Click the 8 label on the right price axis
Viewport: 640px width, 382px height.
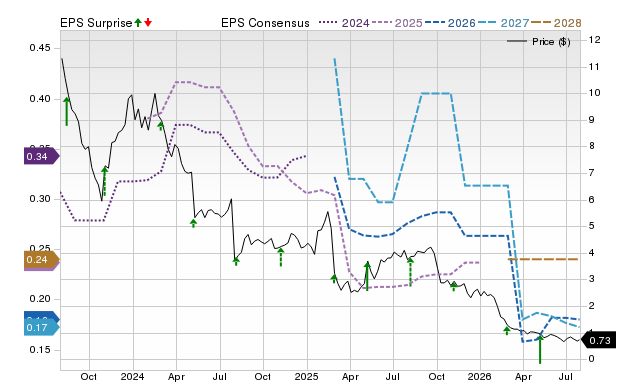592,146
